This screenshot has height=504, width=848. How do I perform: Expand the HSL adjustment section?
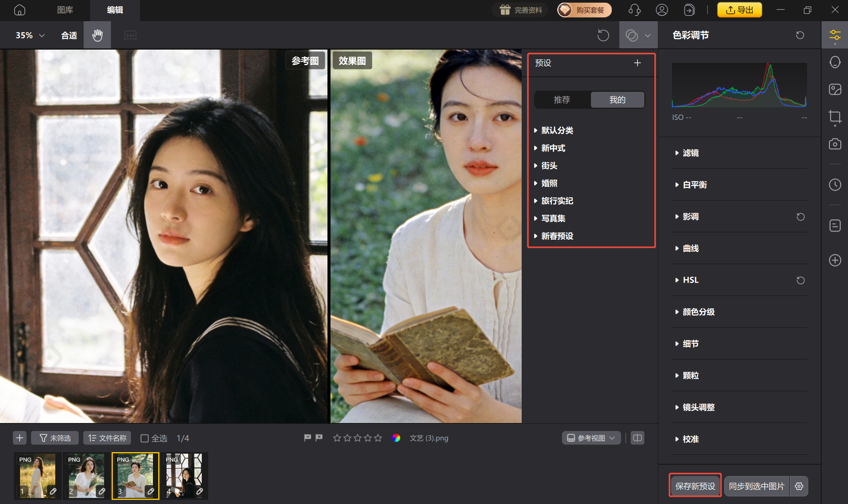click(x=691, y=280)
